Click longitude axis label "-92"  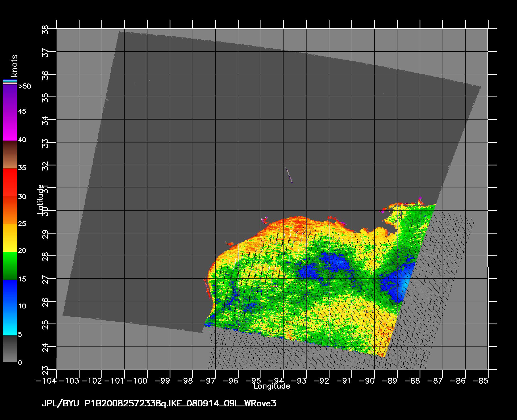tap(322, 381)
